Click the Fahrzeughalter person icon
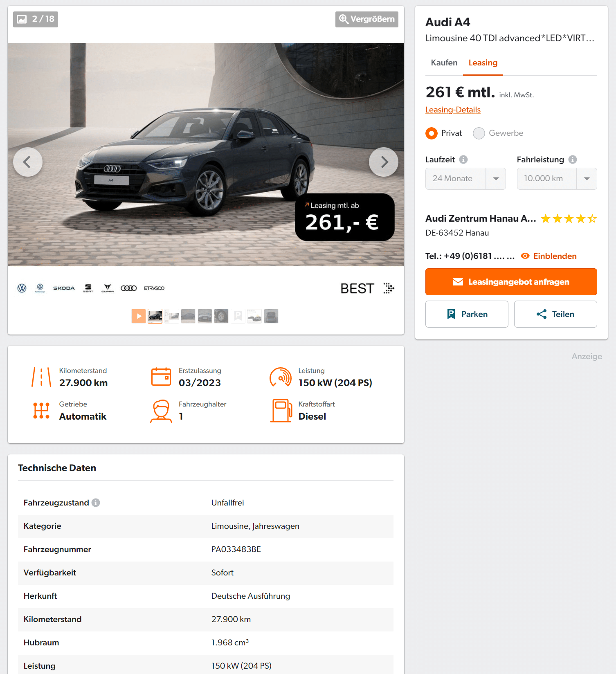This screenshot has height=674, width=616. [x=161, y=411]
